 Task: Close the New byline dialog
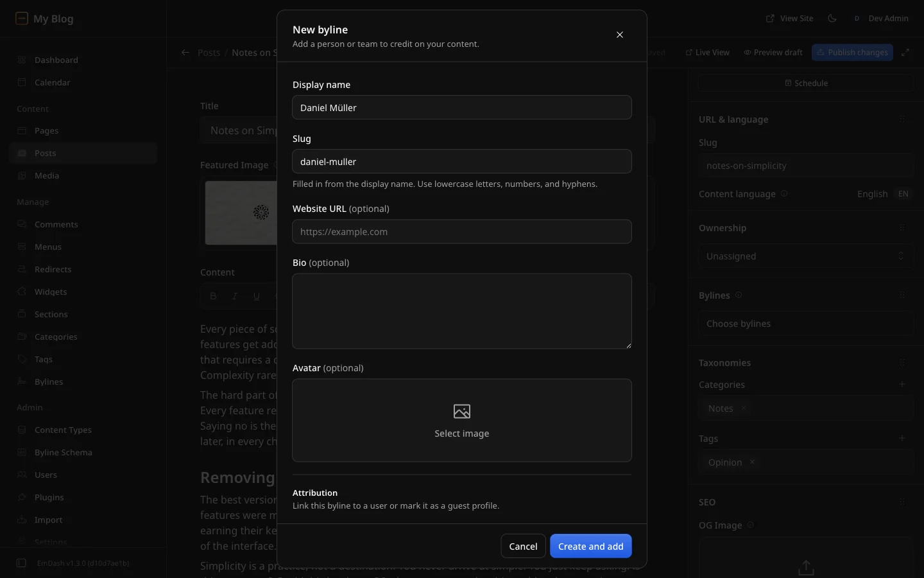point(620,35)
